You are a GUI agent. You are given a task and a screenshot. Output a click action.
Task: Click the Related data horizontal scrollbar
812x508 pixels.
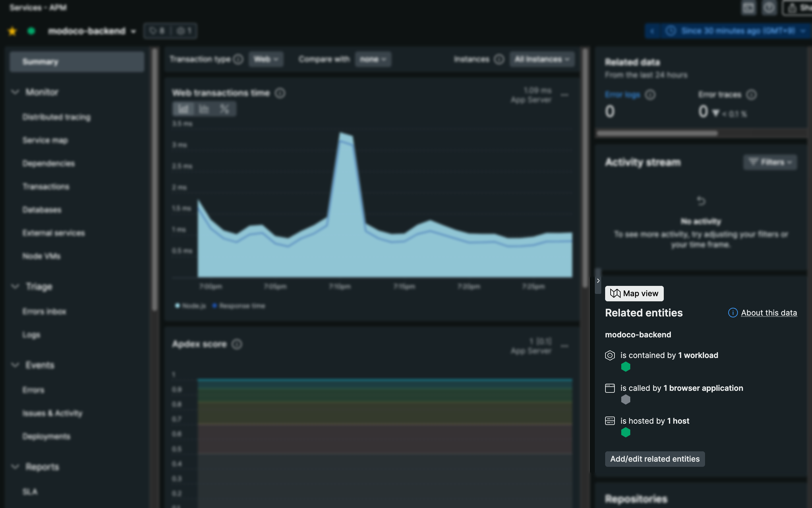657,133
